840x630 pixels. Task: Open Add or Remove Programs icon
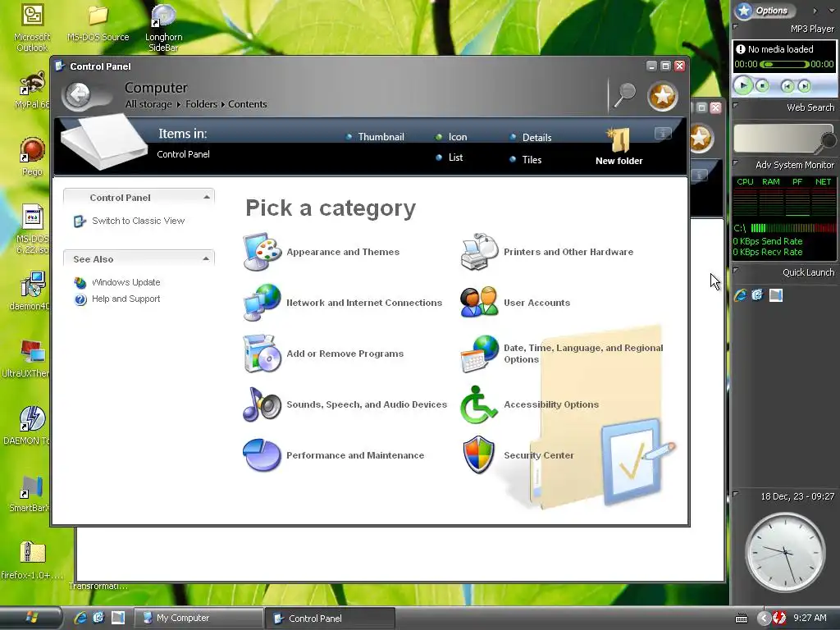[262, 354]
